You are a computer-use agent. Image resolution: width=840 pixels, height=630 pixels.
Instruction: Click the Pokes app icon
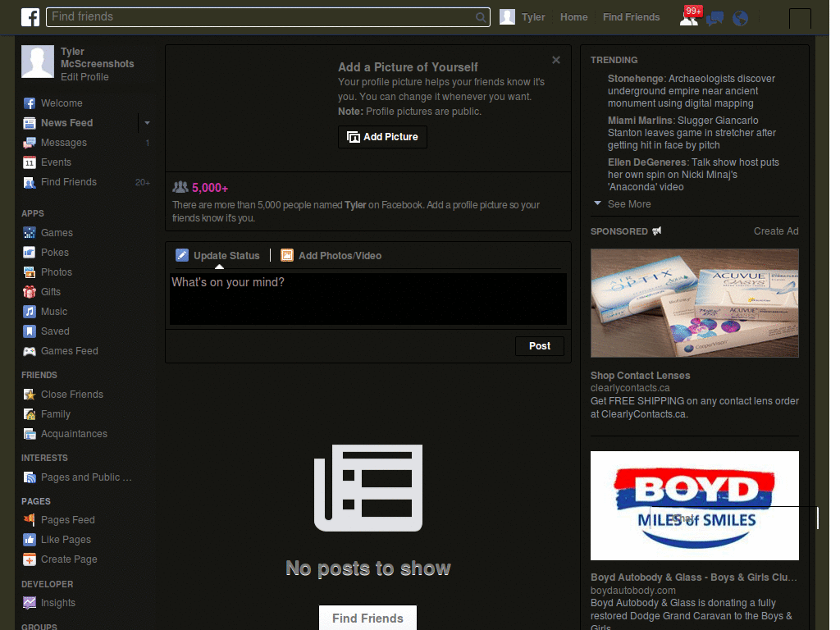[x=30, y=253]
